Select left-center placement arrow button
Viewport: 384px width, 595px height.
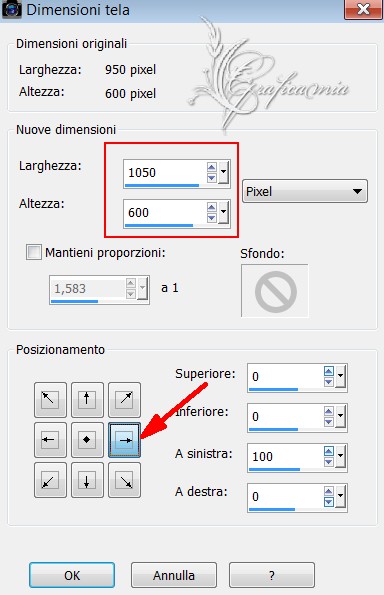click(x=50, y=440)
